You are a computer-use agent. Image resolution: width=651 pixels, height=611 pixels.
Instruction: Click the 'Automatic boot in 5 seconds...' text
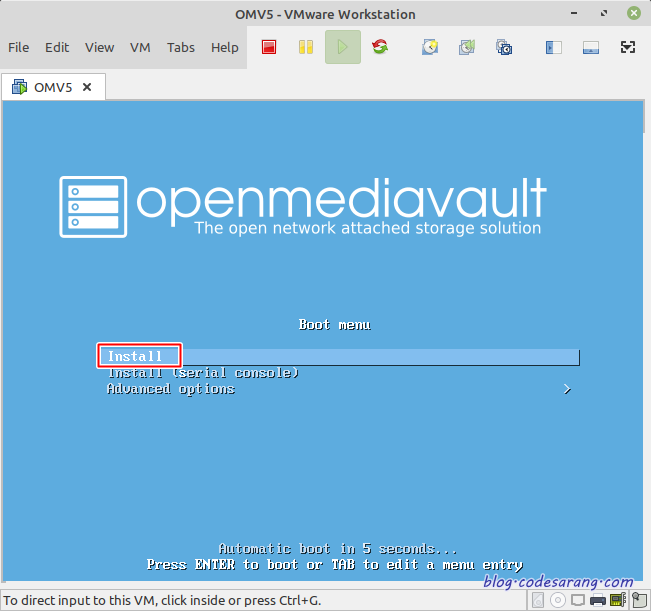tap(338, 549)
